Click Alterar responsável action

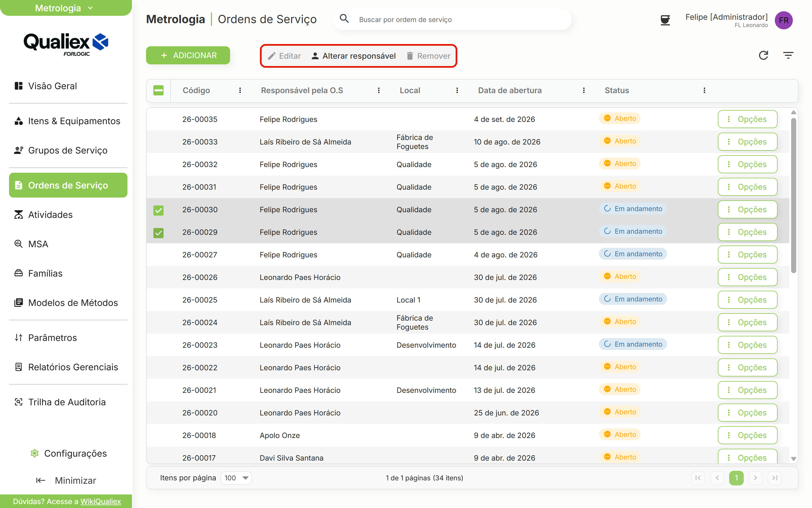tap(353, 56)
